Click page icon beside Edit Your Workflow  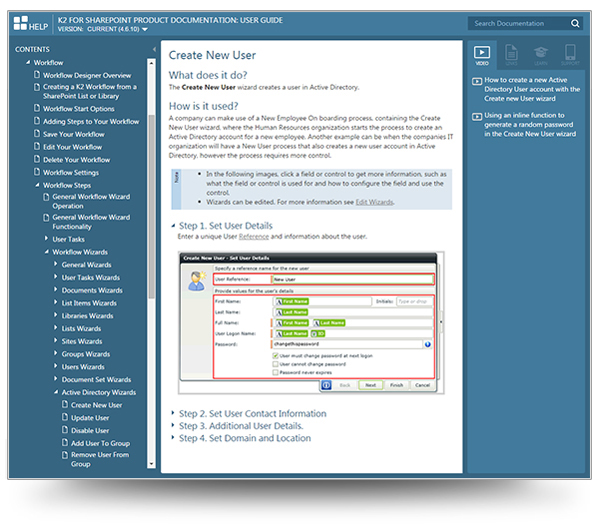[37, 146]
